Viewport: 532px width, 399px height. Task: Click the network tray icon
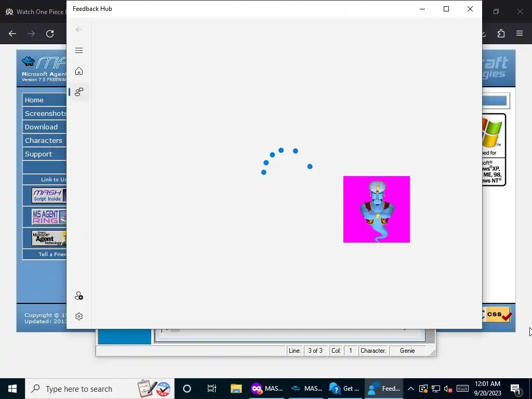click(436, 389)
